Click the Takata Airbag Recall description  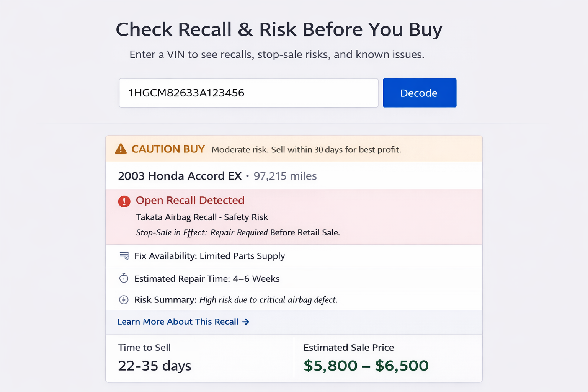tap(202, 217)
